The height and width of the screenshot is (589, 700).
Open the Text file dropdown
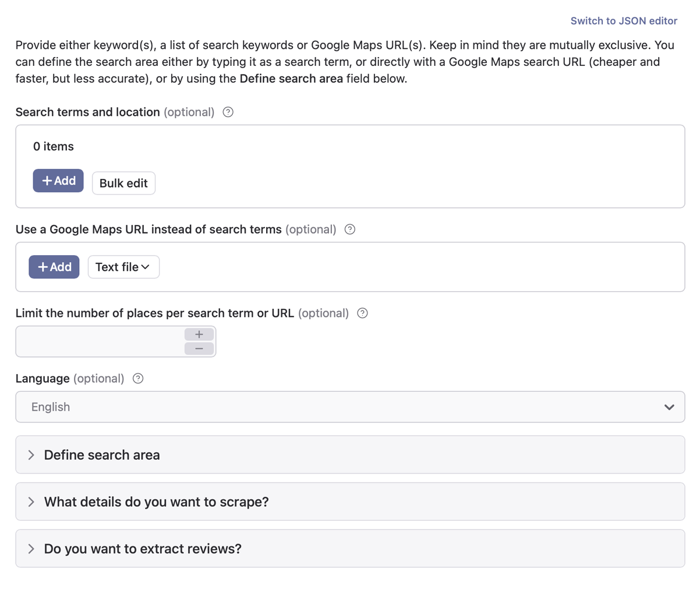click(x=123, y=267)
